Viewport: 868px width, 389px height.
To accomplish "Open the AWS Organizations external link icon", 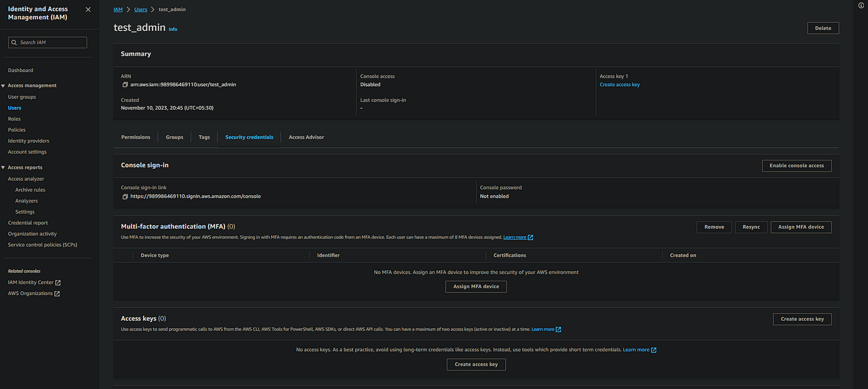I will click(x=57, y=294).
